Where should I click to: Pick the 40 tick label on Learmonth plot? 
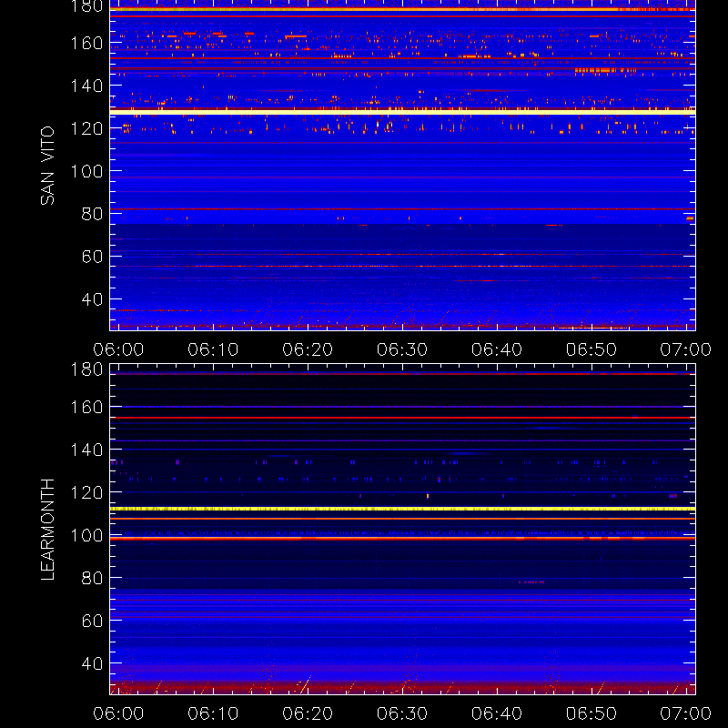92,663
